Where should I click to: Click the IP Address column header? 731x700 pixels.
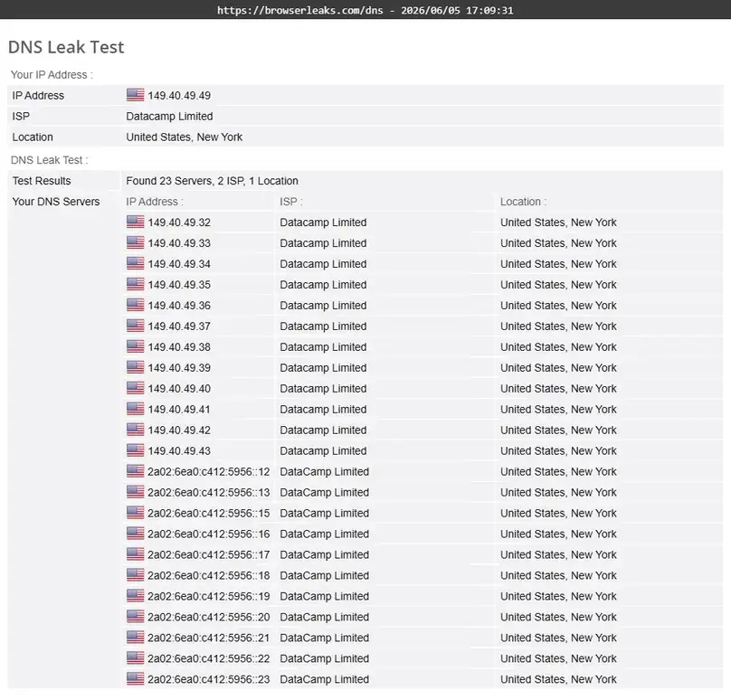155,202
